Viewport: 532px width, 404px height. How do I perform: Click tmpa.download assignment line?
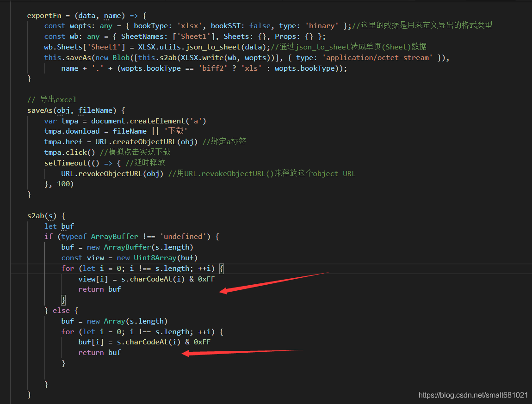(x=116, y=131)
